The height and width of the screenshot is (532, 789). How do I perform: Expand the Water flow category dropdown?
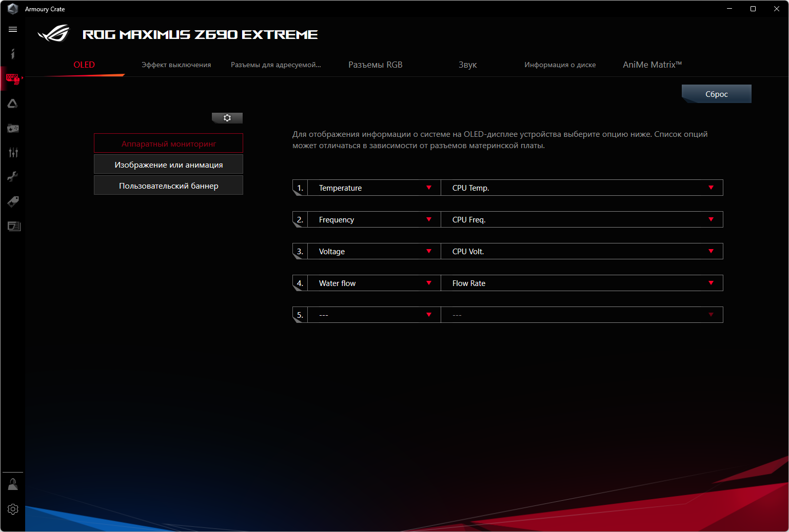click(x=374, y=283)
